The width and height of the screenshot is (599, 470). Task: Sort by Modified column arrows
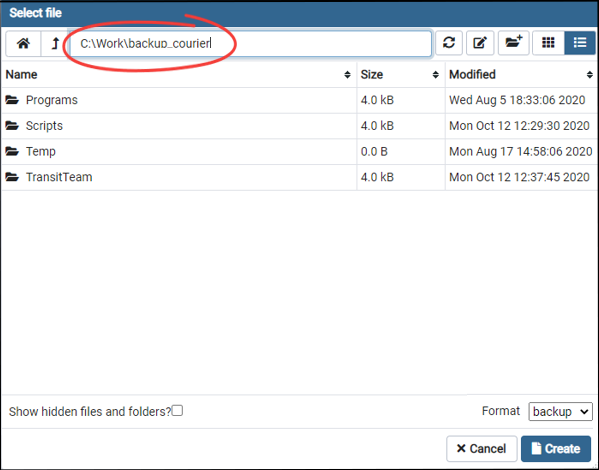click(x=590, y=75)
